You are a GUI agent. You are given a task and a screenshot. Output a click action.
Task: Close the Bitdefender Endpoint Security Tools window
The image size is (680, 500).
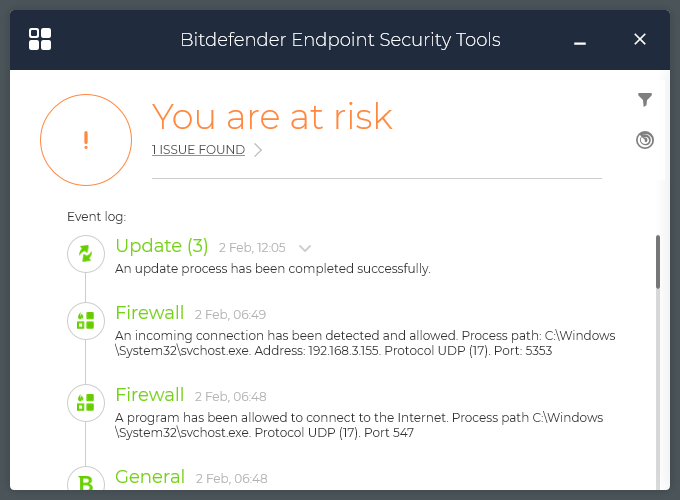coord(640,39)
